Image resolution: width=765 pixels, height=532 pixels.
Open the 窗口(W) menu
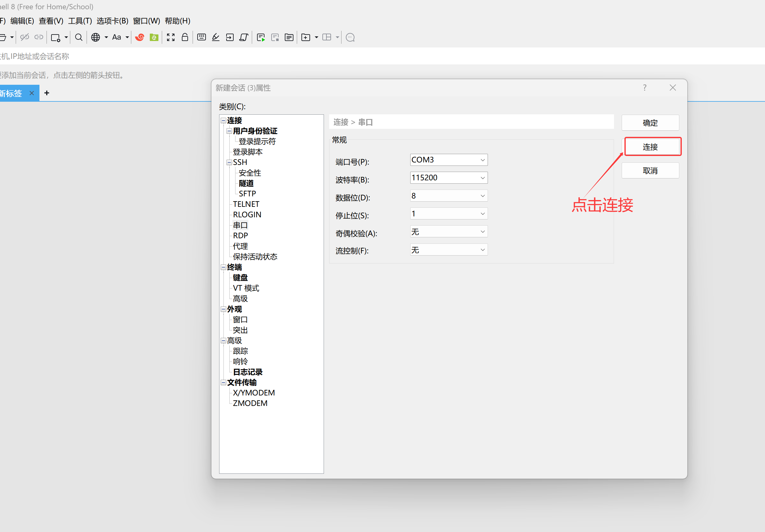(146, 21)
